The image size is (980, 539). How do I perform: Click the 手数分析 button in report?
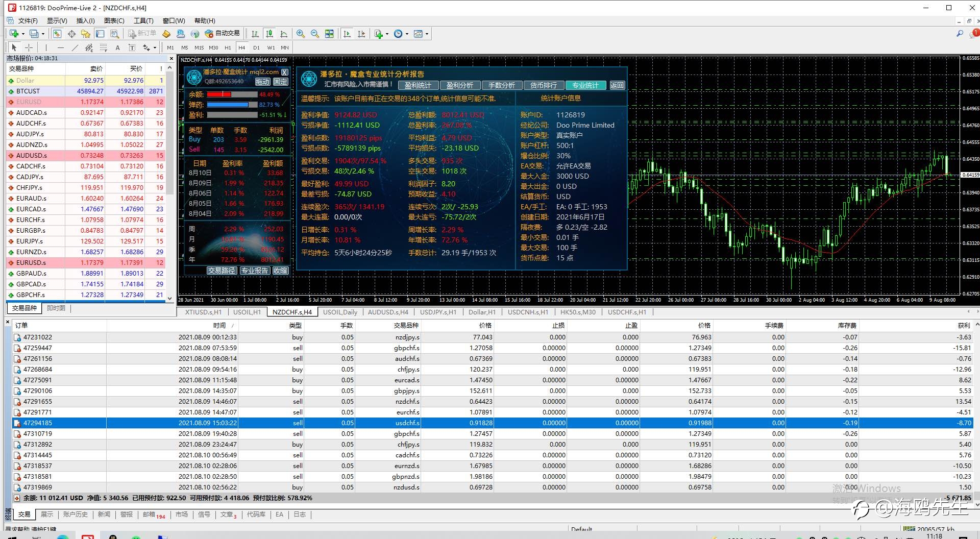[501, 85]
